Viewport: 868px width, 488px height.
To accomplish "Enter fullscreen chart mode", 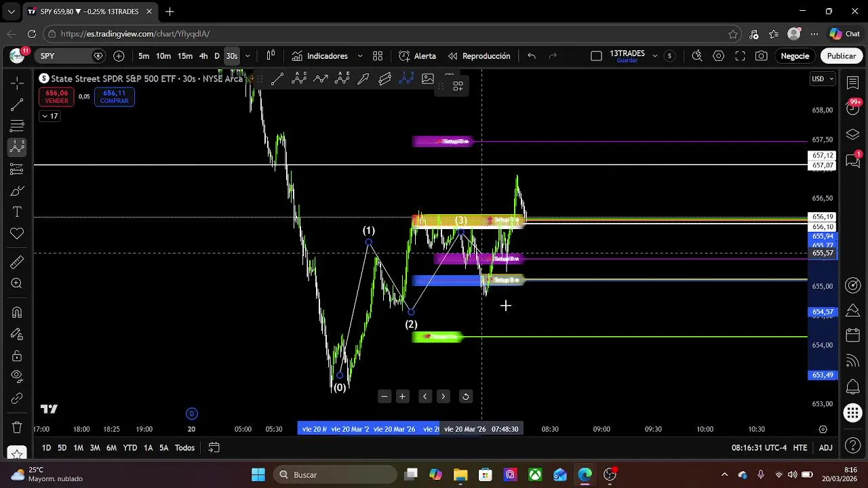I will pos(740,56).
